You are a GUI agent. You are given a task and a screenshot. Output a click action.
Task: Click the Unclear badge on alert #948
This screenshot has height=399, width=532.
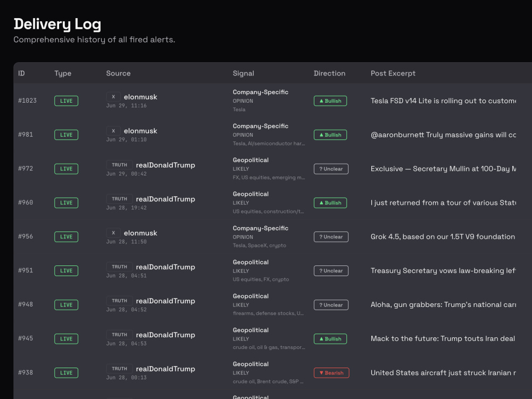coord(331,305)
